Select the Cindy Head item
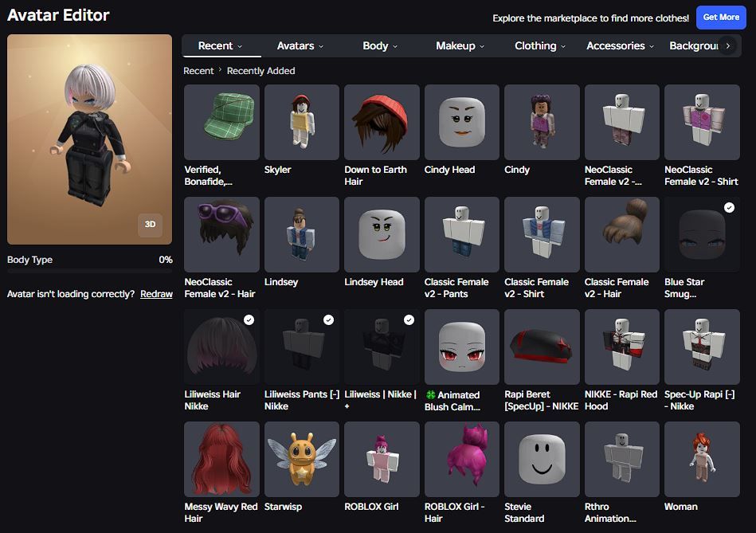This screenshot has height=533, width=756. 462,122
